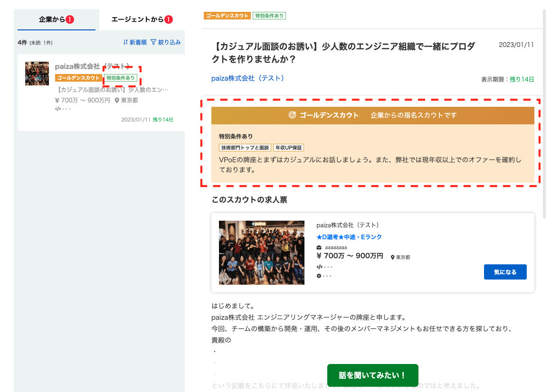560x392 pixels.
Task: Click the ¥ 700万 〜 900万円 salary in list card
Action: click(x=83, y=101)
